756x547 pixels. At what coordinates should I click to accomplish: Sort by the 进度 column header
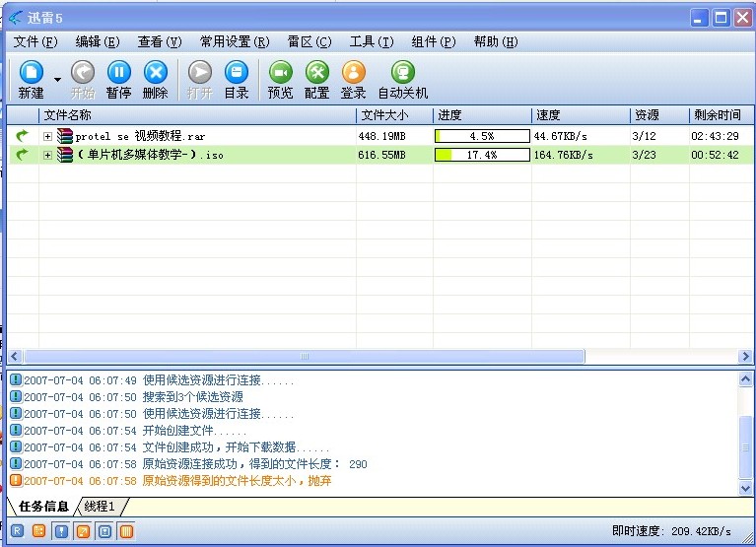point(482,115)
